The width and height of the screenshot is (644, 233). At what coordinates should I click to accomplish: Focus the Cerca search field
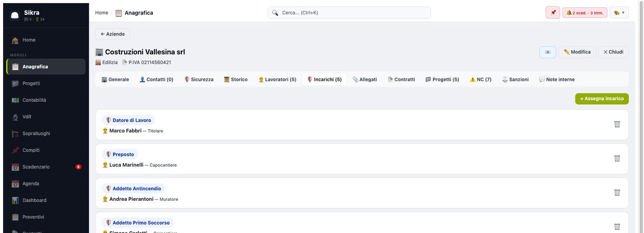349,12
